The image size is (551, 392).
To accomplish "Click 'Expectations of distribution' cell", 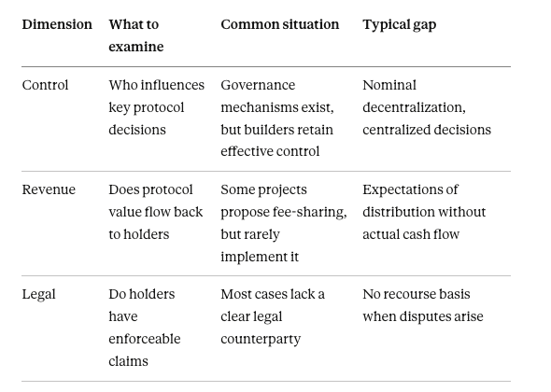I will (x=424, y=212).
